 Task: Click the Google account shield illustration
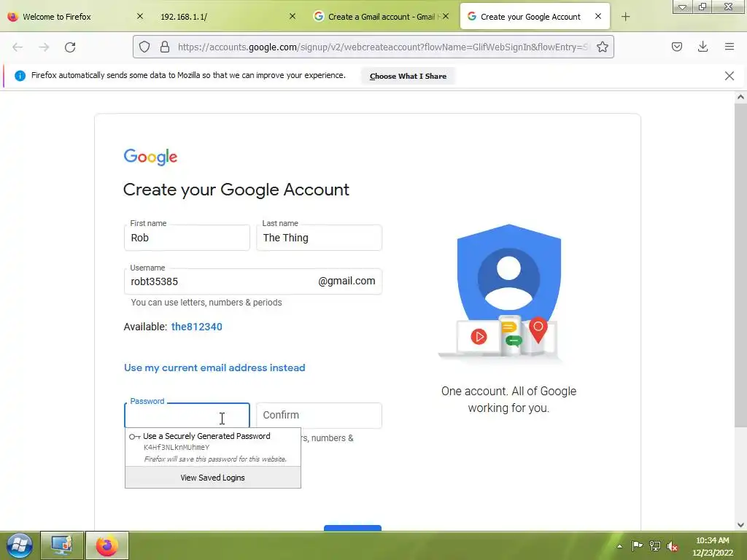508,292
